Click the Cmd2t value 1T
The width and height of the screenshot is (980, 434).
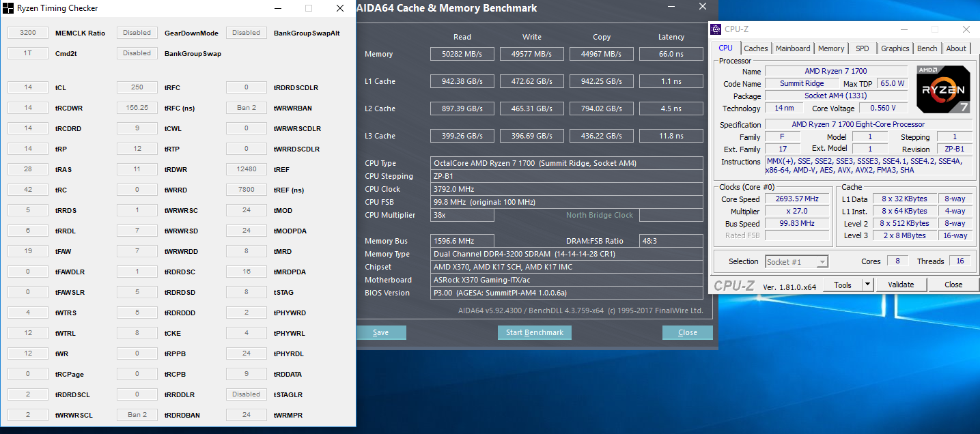coord(27,53)
